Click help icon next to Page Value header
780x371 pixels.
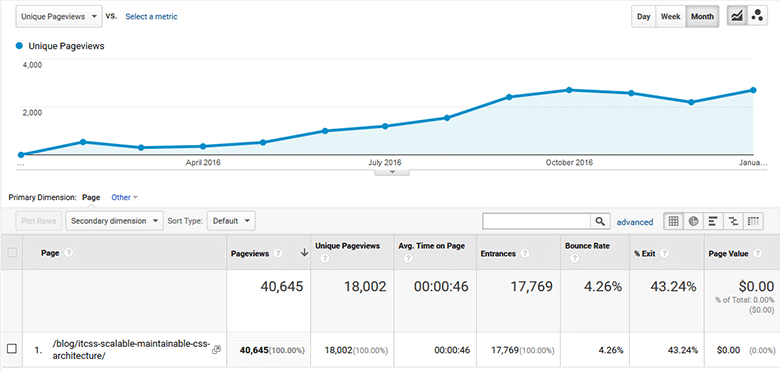757,253
